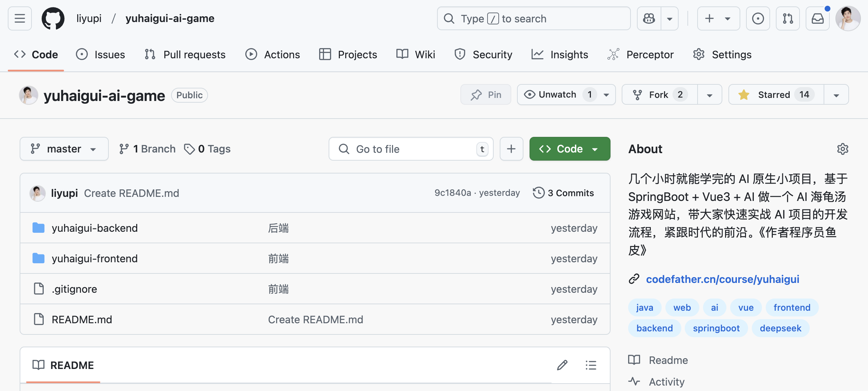This screenshot has height=391, width=868.
Task: Edit README with the pencil icon
Action: coord(562,365)
